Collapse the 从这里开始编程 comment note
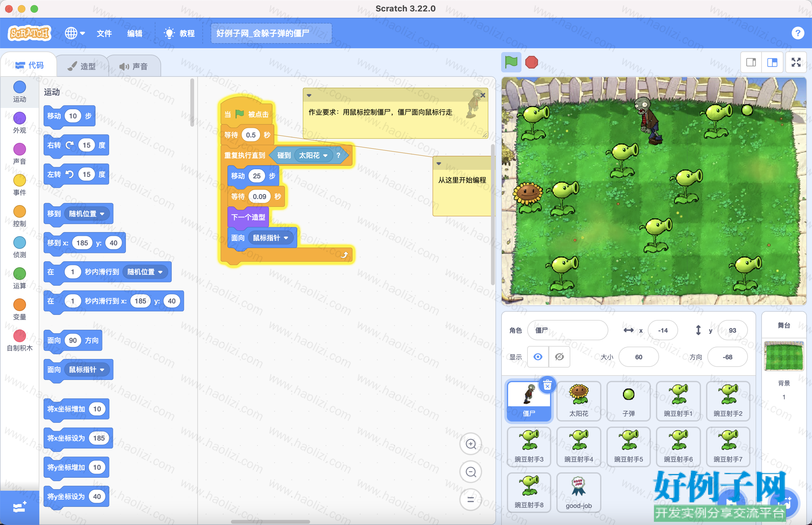Viewport: 812px width, 525px height. coord(439,164)
